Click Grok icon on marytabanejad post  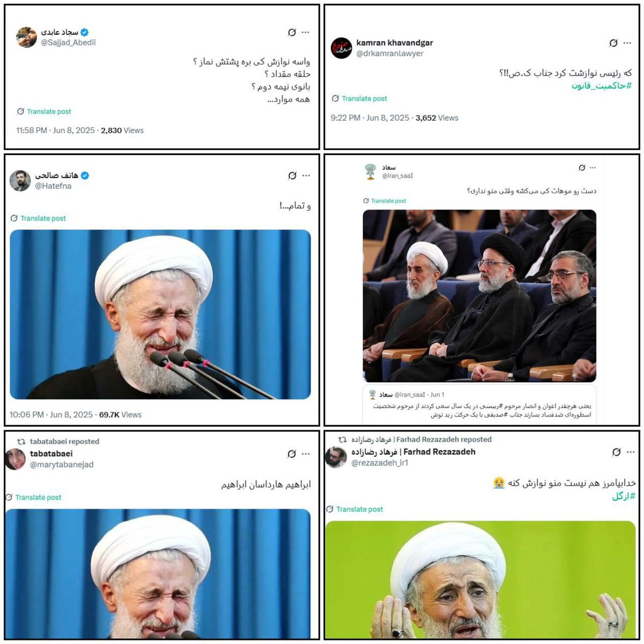coord(292,454)
